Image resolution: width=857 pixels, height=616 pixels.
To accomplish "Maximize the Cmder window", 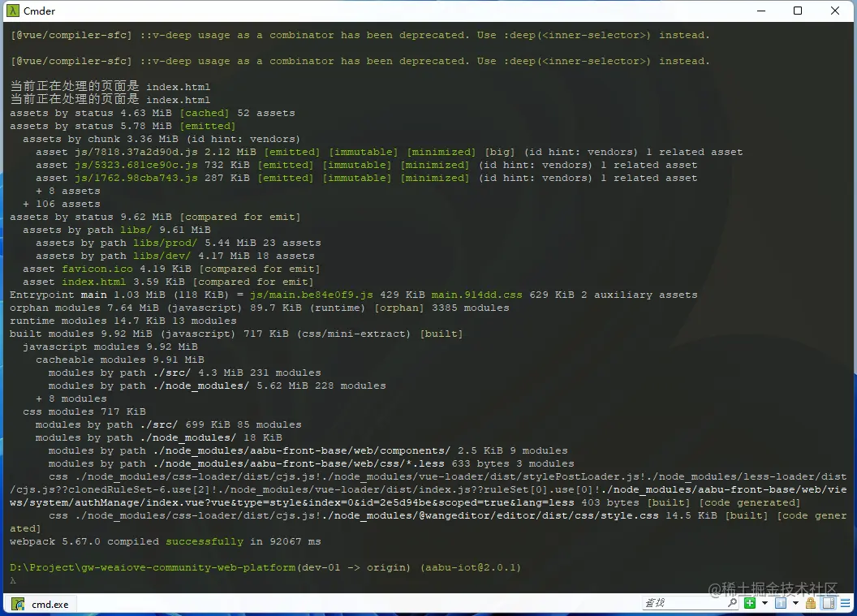I will pos(798,11).
